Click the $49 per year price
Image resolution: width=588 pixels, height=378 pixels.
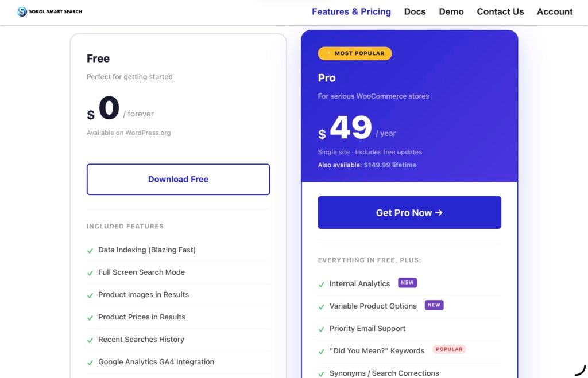[357, 128]
